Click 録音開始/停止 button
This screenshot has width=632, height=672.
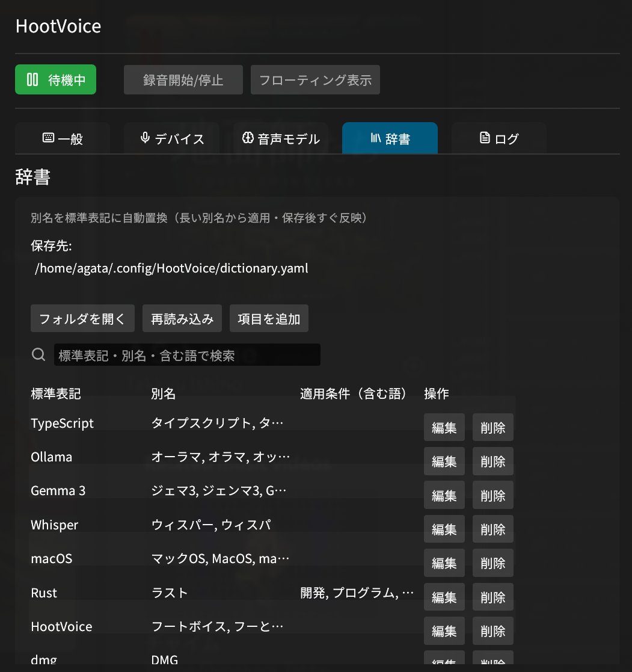(183, 80)
